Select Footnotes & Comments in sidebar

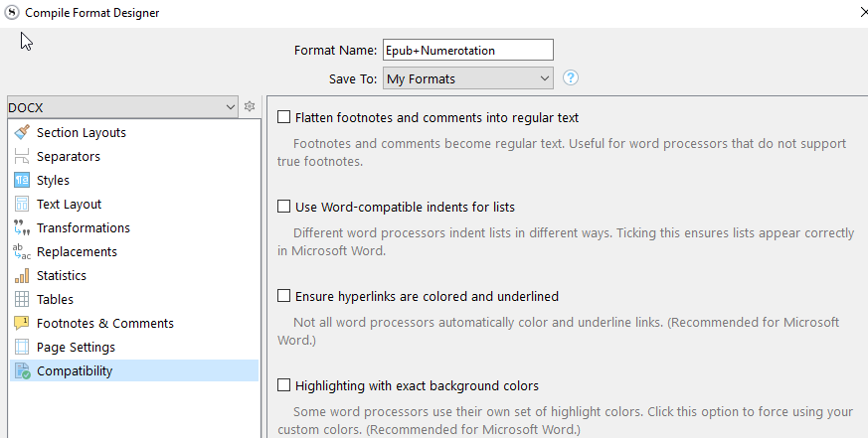tap(104, 323)
